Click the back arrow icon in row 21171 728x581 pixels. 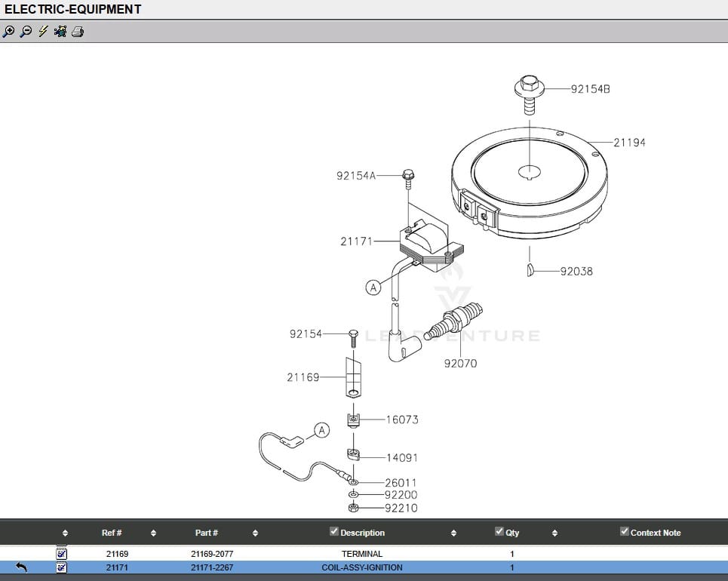(x=21, y=567)
